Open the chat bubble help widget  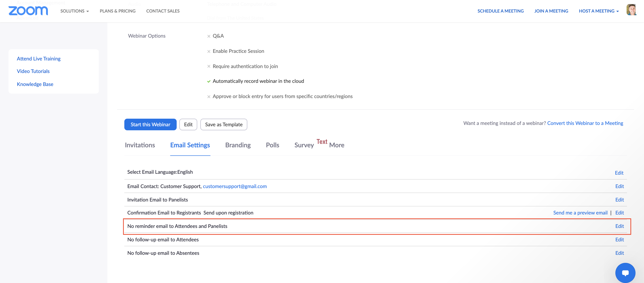pyautogui.click(x=625, y=273)
